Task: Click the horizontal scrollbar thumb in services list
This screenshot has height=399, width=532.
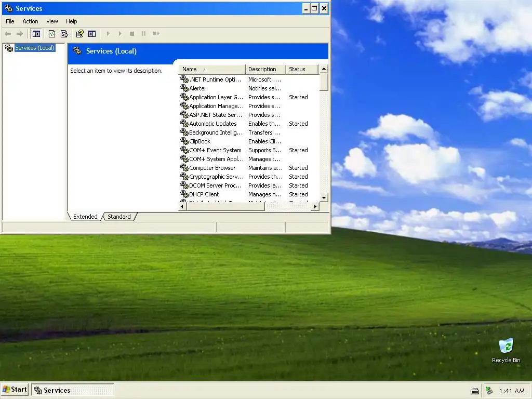Action: point(225,206)
